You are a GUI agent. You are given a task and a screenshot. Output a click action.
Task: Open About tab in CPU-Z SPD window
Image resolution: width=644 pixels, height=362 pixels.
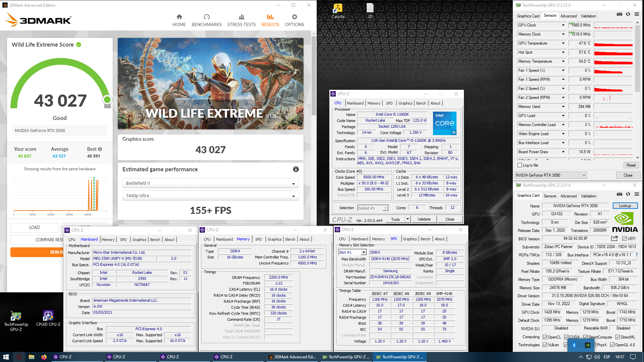(x=440, y=239)
